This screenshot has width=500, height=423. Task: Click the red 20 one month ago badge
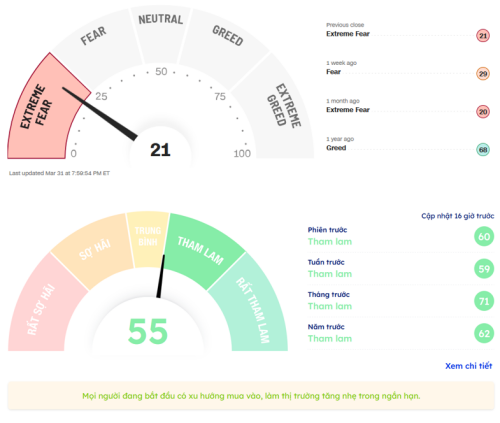(x=483, y=112)
